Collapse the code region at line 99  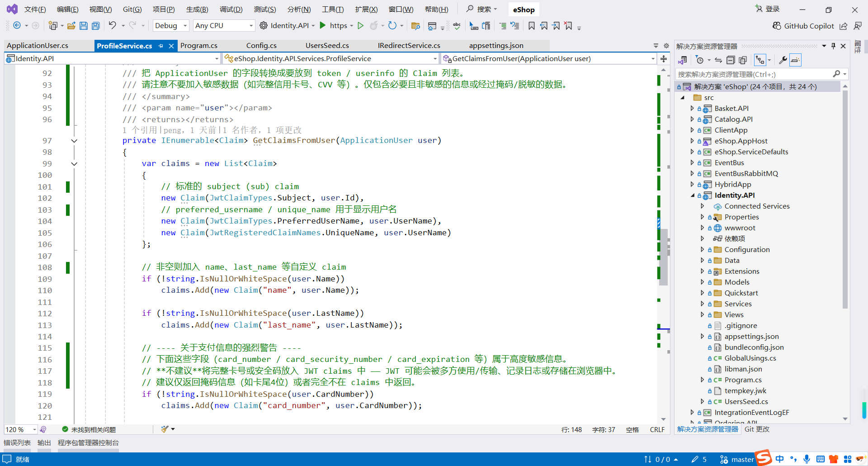(74, 164)
